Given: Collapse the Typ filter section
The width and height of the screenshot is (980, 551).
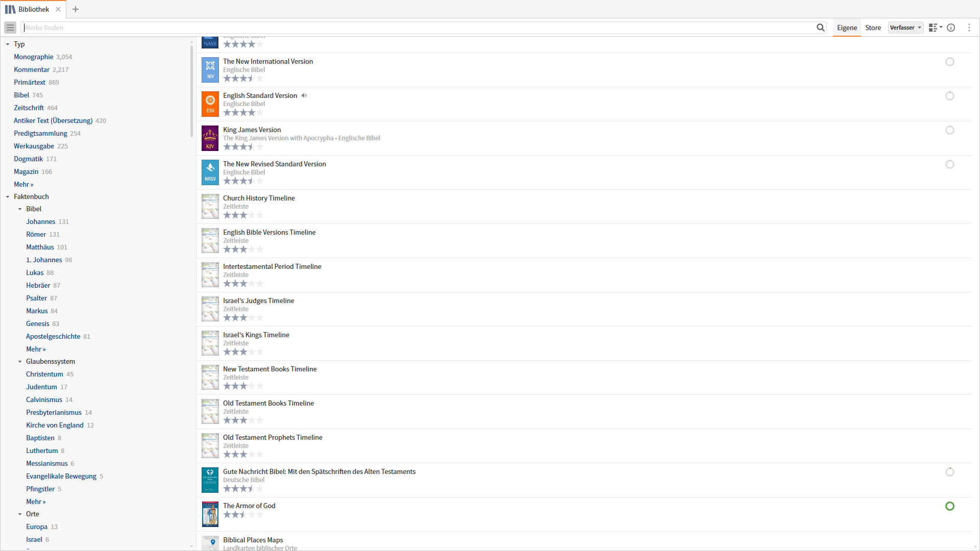Looking at the screenshot, I should click(x=8, y=44).
